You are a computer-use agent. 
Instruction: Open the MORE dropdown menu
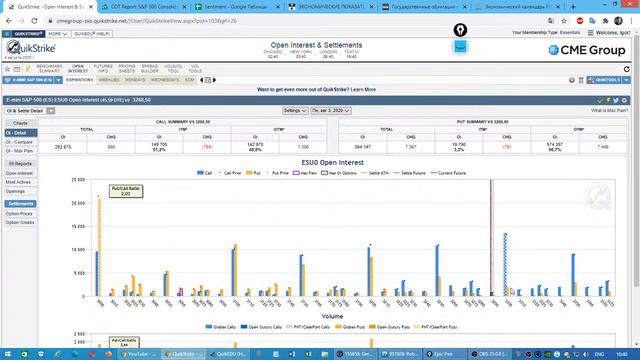tap(58, 34)
